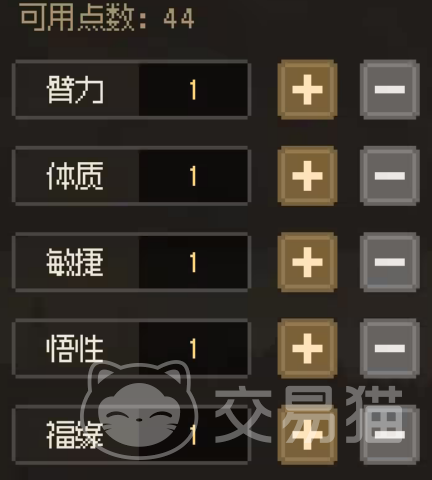Screen dimensions: 432x480
Task: Select the 悟性 value field
Action: click(193, 348)
